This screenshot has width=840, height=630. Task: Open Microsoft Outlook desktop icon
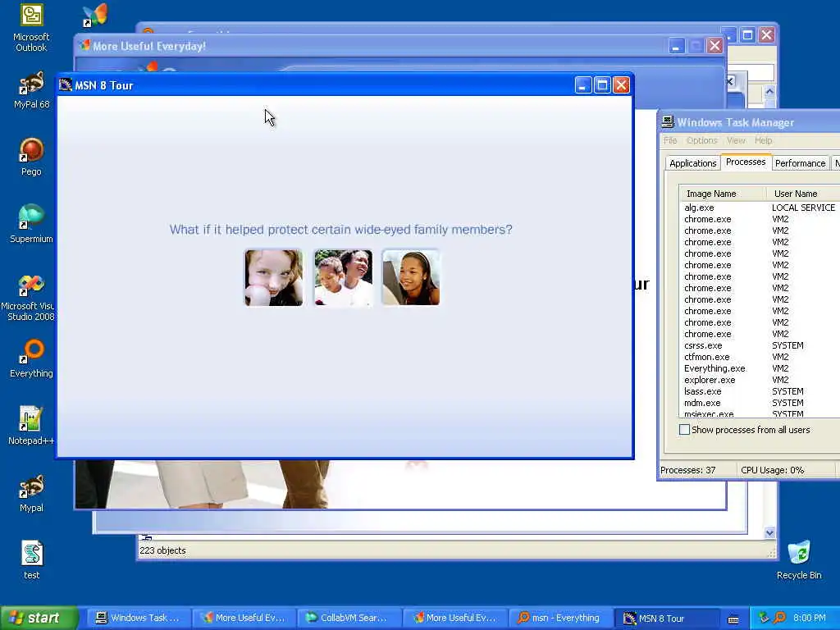pos(31,28)
